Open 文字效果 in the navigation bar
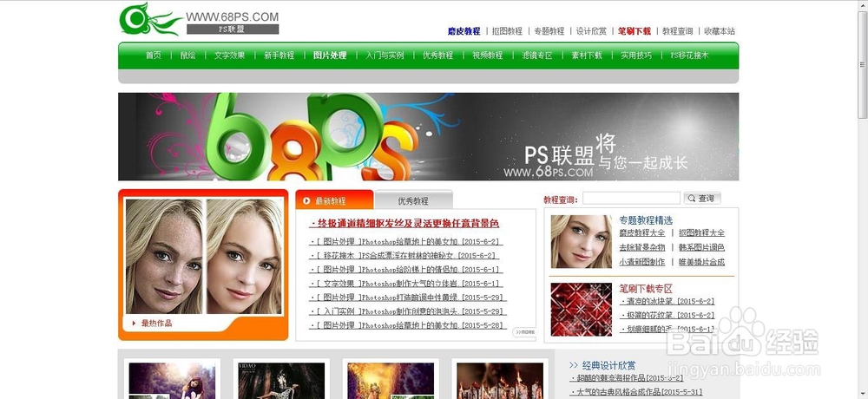 pyautogui.click(x=230, y=56)
